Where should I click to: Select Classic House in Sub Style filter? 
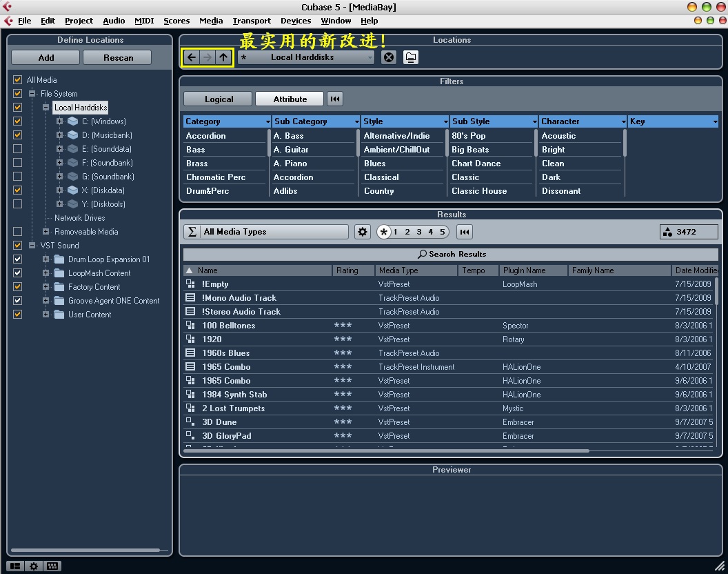[479, 190]
